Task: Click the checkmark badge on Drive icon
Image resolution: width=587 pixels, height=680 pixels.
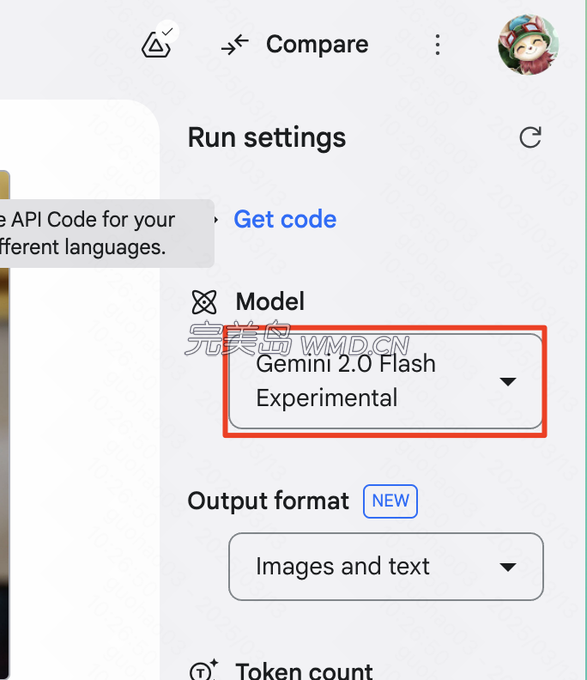Action: 167,31
